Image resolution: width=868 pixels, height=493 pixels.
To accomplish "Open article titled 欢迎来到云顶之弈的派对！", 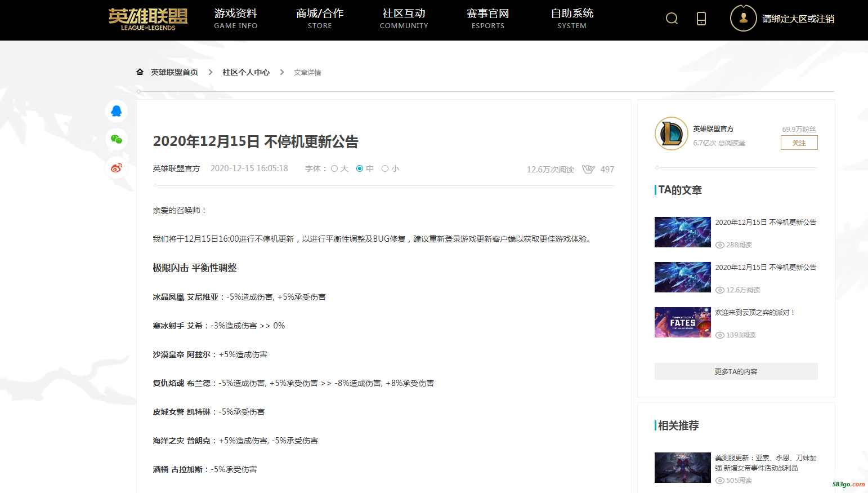I will point(755,313).
